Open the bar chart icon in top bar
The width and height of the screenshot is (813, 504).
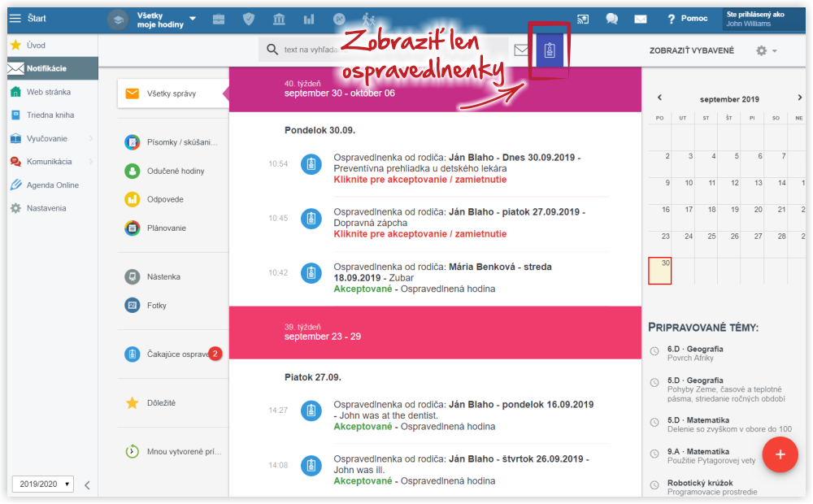(309, 20)
